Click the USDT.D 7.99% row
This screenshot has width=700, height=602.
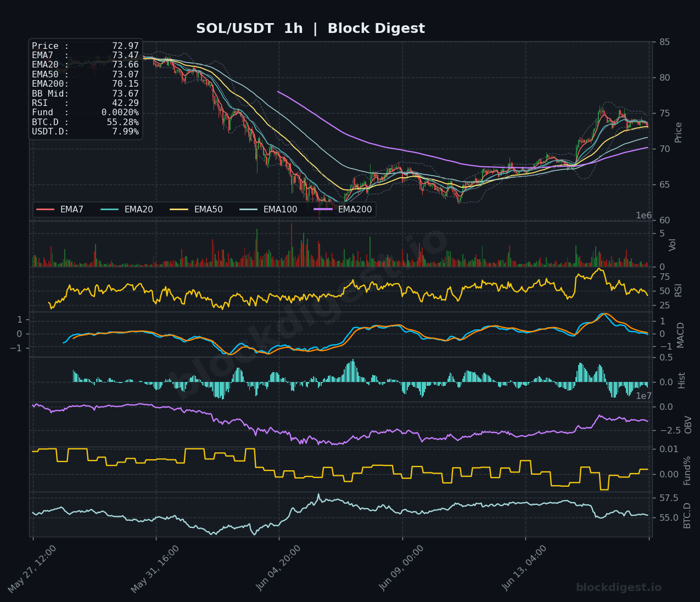[x=86, y=132]
